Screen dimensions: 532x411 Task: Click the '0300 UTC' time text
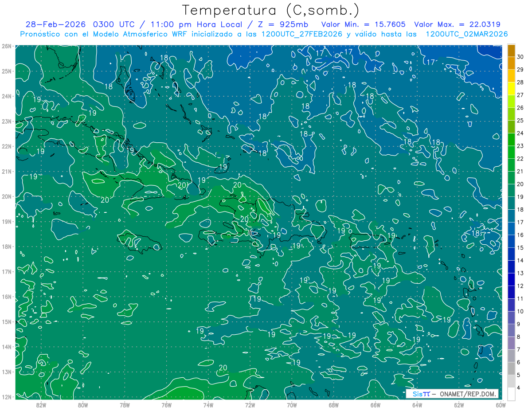[x=115, y=24]
